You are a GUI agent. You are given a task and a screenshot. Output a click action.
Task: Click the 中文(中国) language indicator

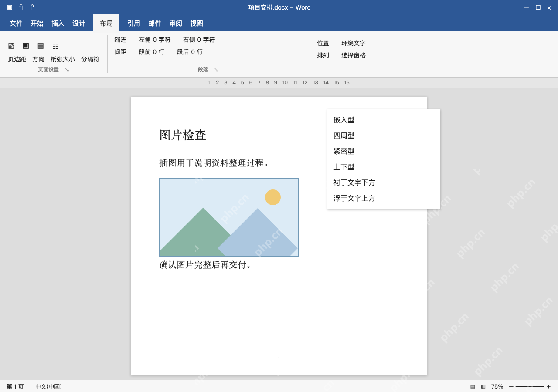point(48,386)
